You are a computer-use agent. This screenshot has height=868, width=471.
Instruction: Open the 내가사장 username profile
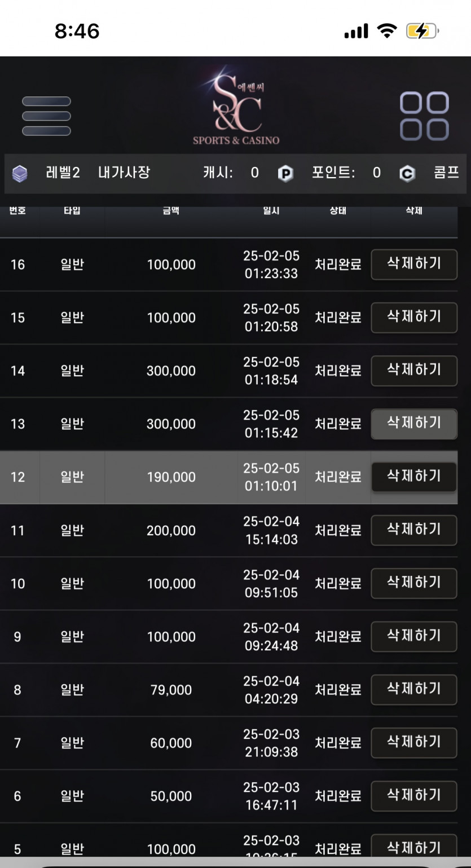click(x=124, y=173)
